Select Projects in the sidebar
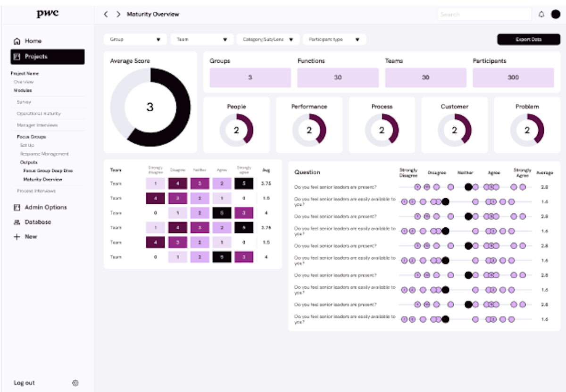The width and height of the screenshot is (566, 392). 48,57
